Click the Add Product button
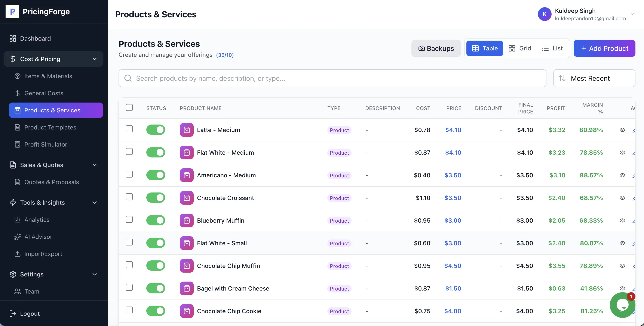The width and height of the screenshot is (644, 326). (604, 48)
